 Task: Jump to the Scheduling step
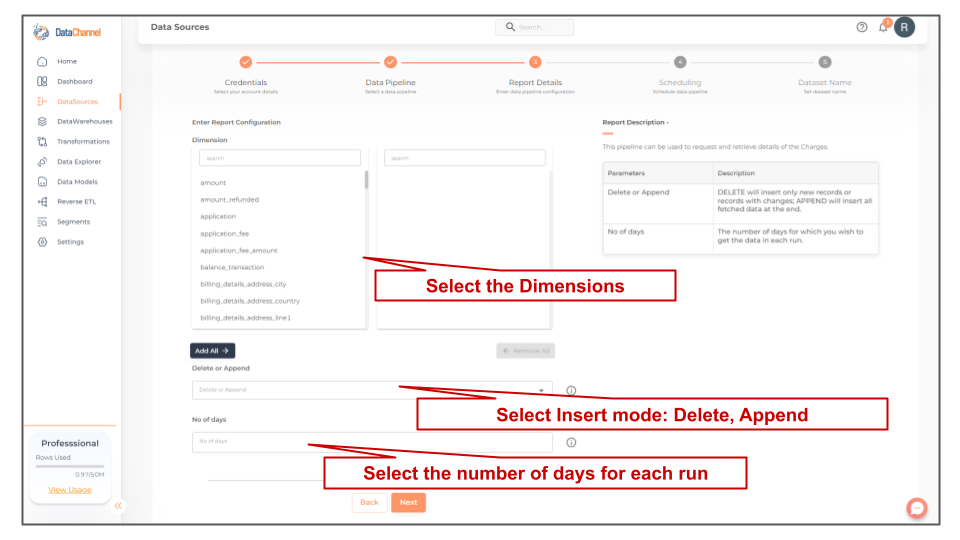(680, 62)
